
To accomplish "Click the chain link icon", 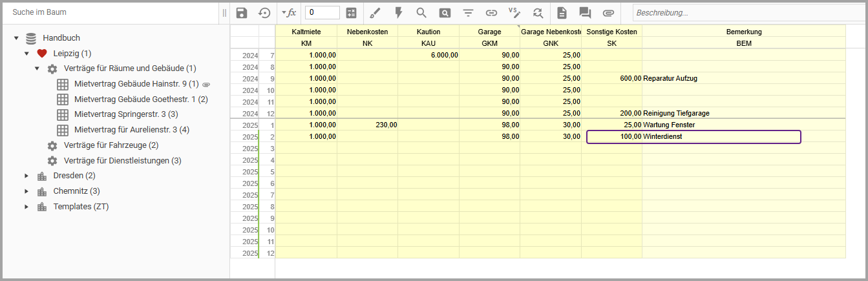I will click(x=491, y=12).
